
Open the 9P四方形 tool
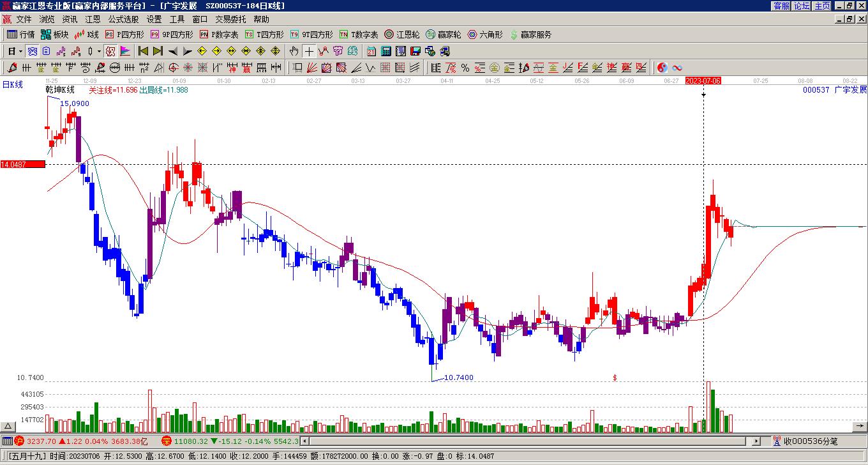(172, 34)
